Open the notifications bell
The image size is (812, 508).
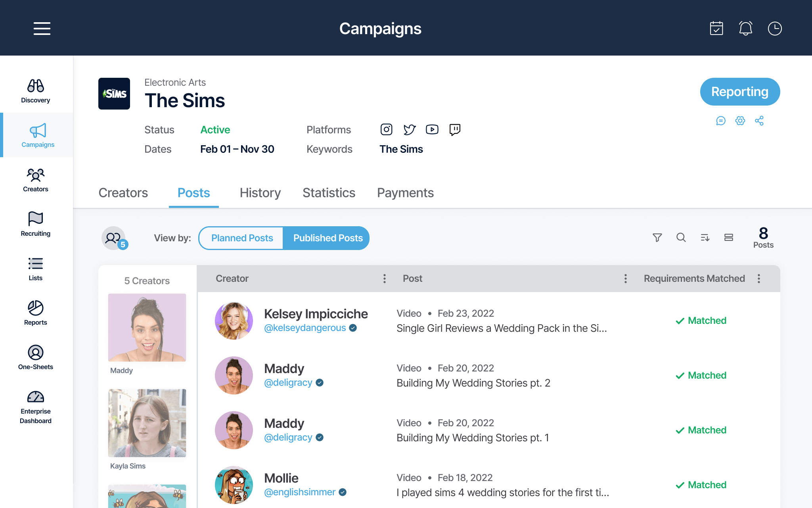click(x=745, y=29)
